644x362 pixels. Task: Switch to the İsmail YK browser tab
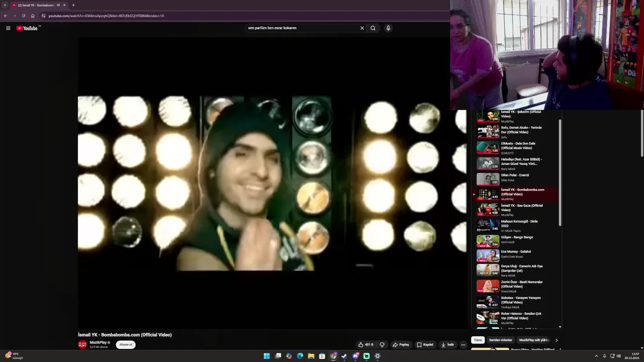pyautogui.click(x=39, y=5)
